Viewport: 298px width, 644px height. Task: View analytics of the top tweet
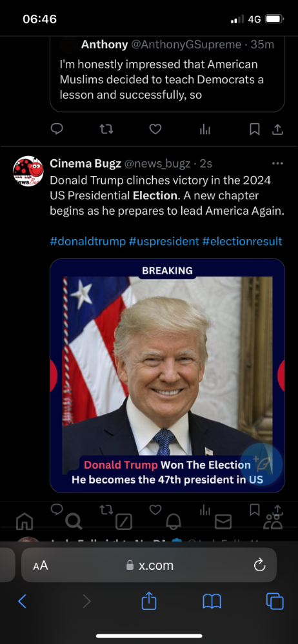[204, 130]
